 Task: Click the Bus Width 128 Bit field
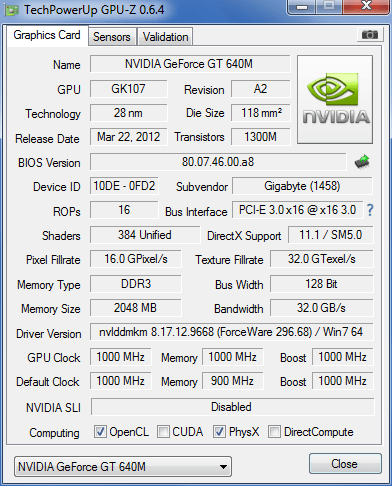(322, 284)
